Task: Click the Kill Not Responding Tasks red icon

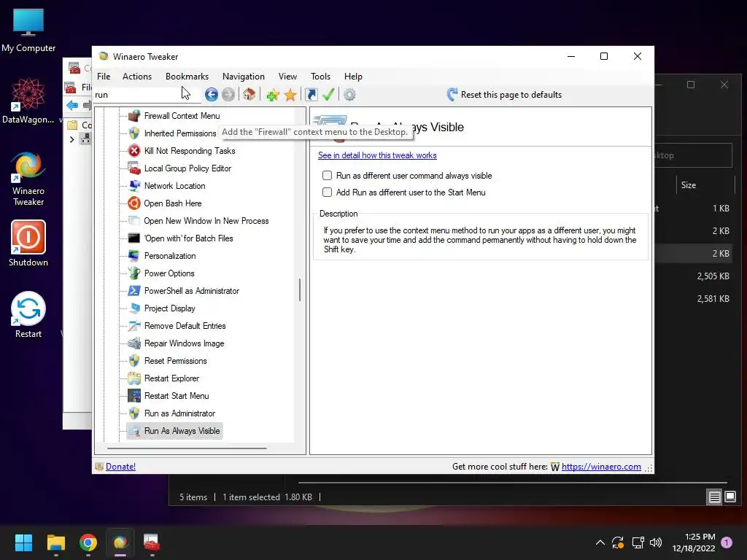Action: click(134, 150)
